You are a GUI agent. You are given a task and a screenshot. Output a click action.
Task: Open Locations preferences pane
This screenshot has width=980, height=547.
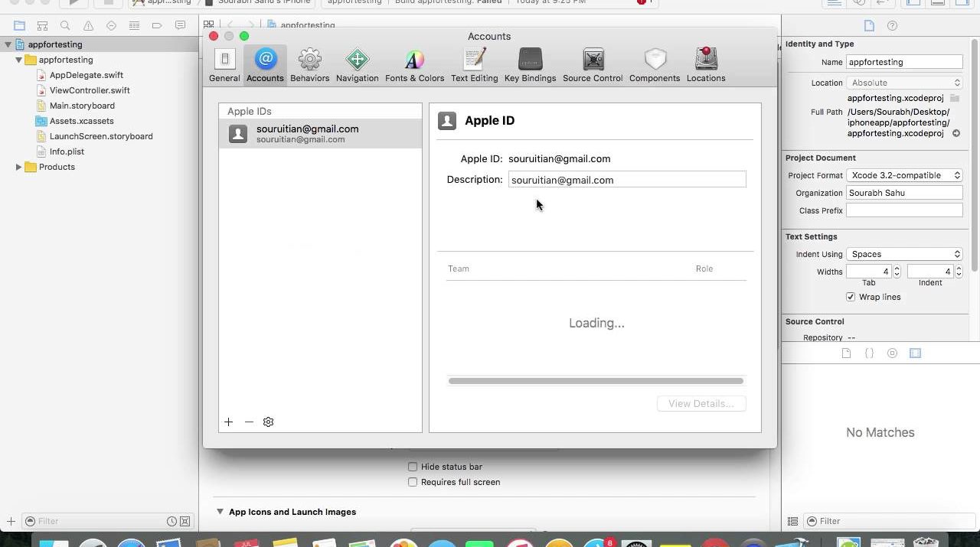click(705, 65)
